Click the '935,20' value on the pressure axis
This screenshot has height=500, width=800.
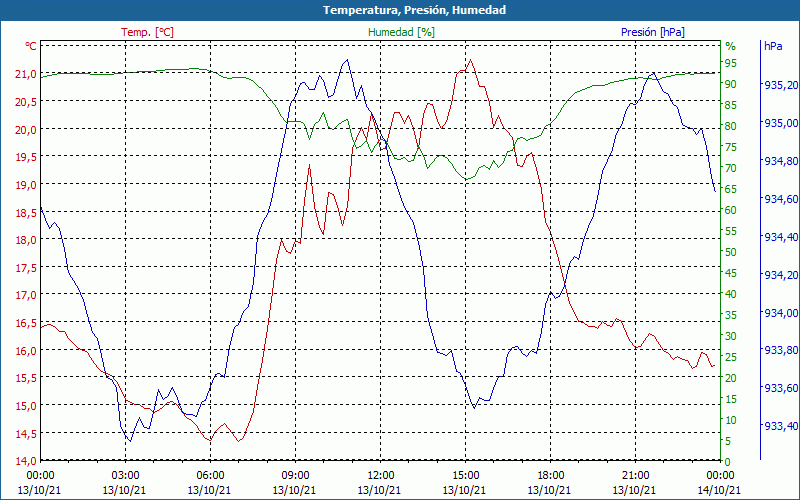pyautogui.click(x=781, y=85)
